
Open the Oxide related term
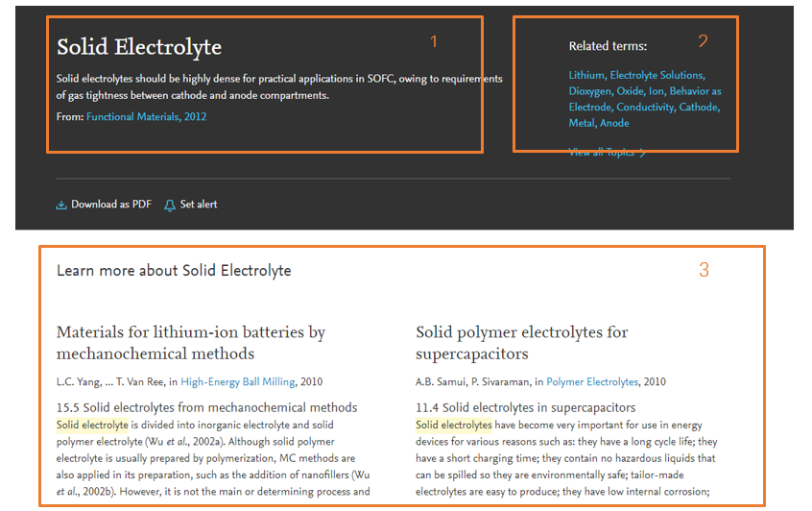[631, 91]
